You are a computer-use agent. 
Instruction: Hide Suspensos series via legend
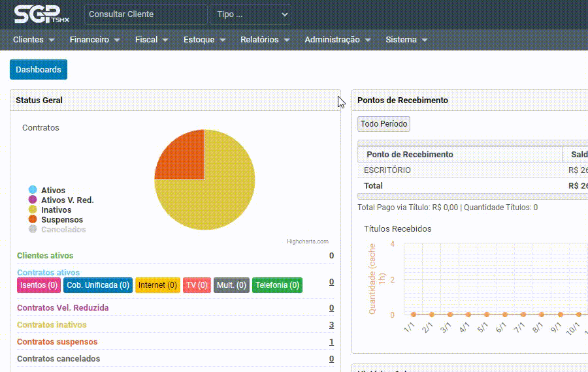(61, 220)
